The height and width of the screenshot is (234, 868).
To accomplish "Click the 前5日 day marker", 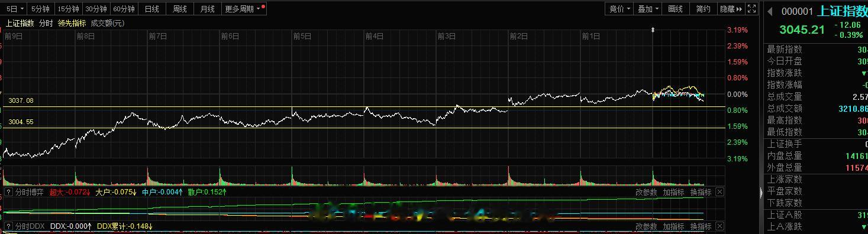I will coord(302,36).
